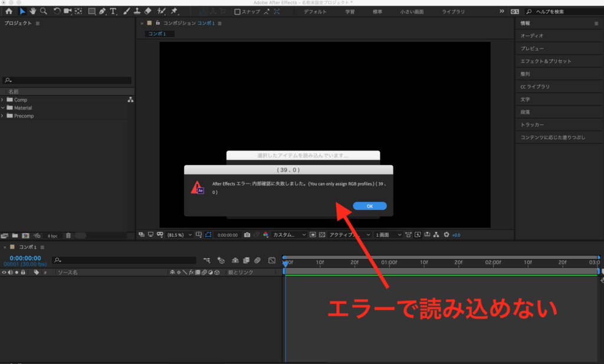Select the Hand tool
This screenshot has width=604, height=364.
33,11
